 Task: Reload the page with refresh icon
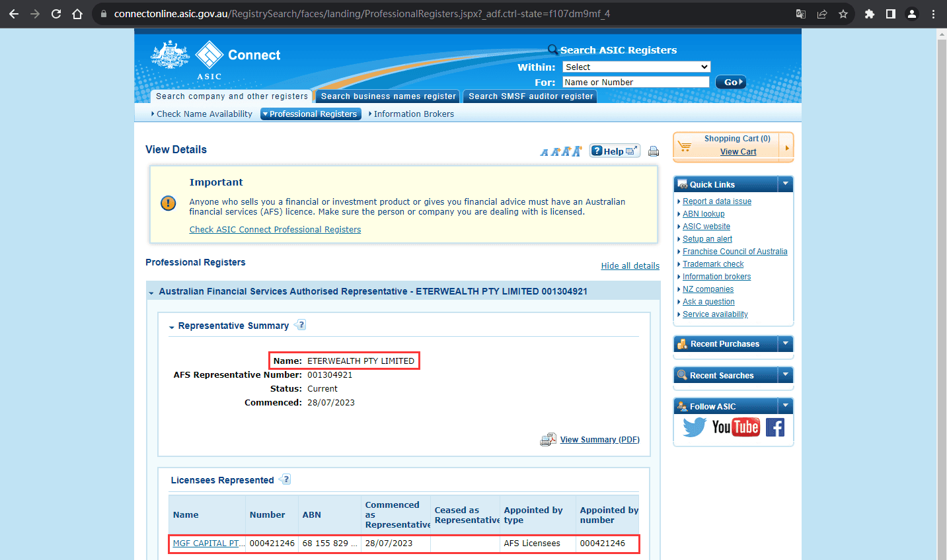click(56, 14)
